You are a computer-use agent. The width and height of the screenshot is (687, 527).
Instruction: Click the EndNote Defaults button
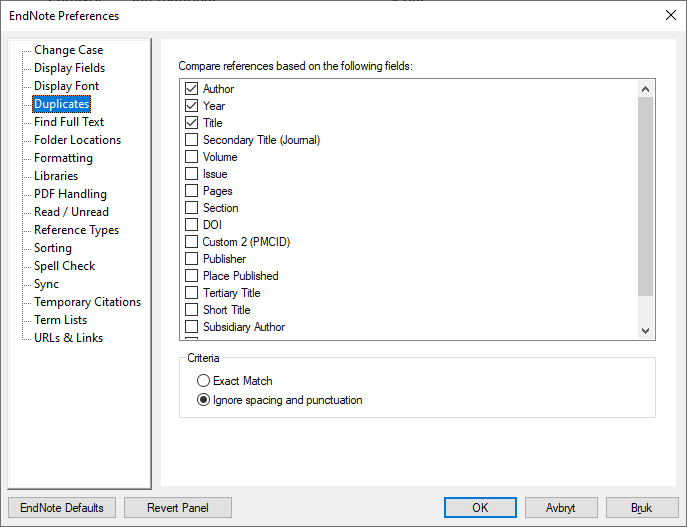pos(62,508)
